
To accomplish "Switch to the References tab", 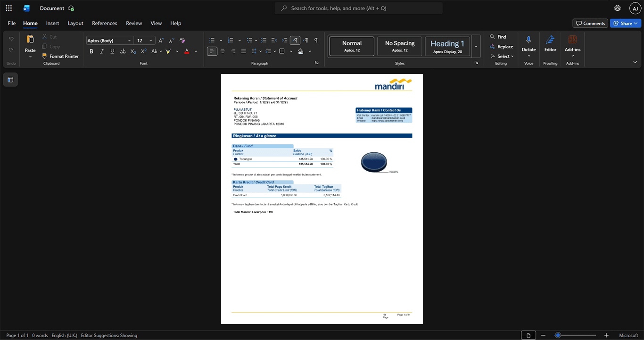I will click(104, 23).
